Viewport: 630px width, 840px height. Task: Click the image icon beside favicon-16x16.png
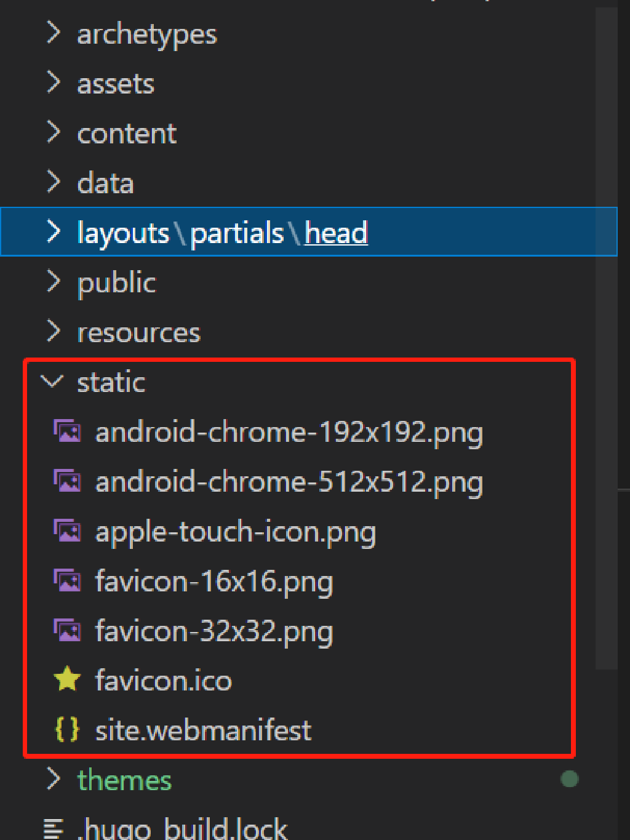(67, 581)
